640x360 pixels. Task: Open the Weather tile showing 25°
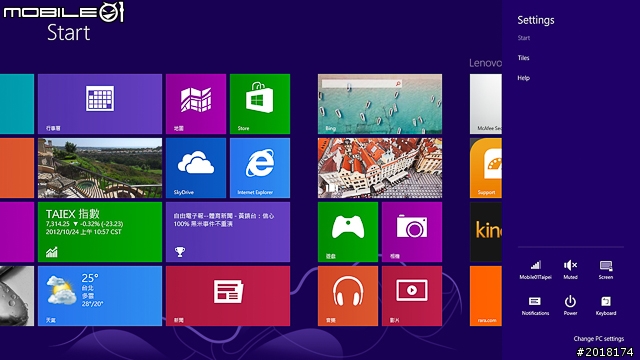point(100,296)
